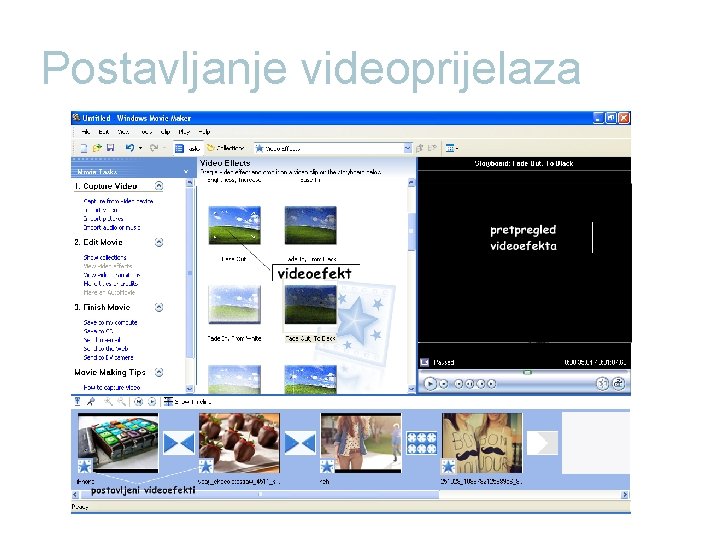The height and width of the screenshot is (540, 720).
Task: Open the Tools menu
Action: [146, 132]
